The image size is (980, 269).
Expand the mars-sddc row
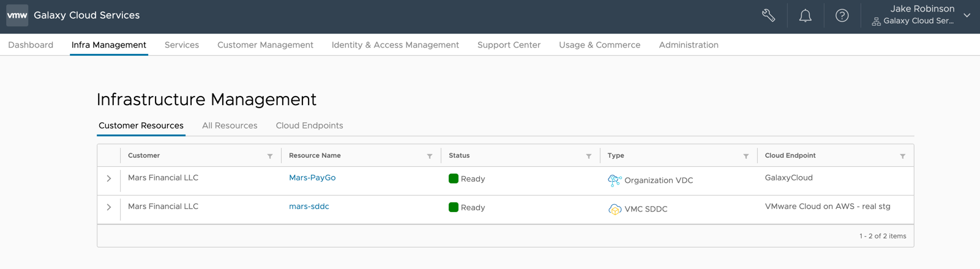point(109,207)
